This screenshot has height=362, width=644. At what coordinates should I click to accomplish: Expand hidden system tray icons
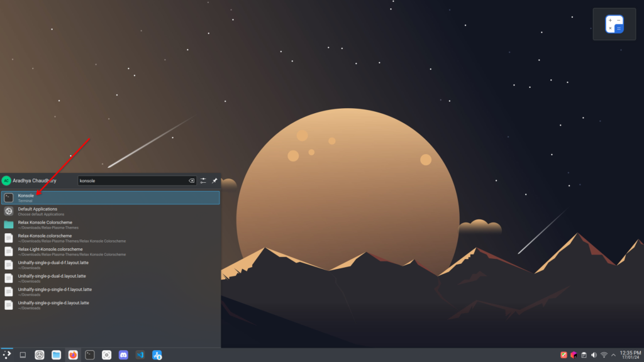[x=614, y=355]
